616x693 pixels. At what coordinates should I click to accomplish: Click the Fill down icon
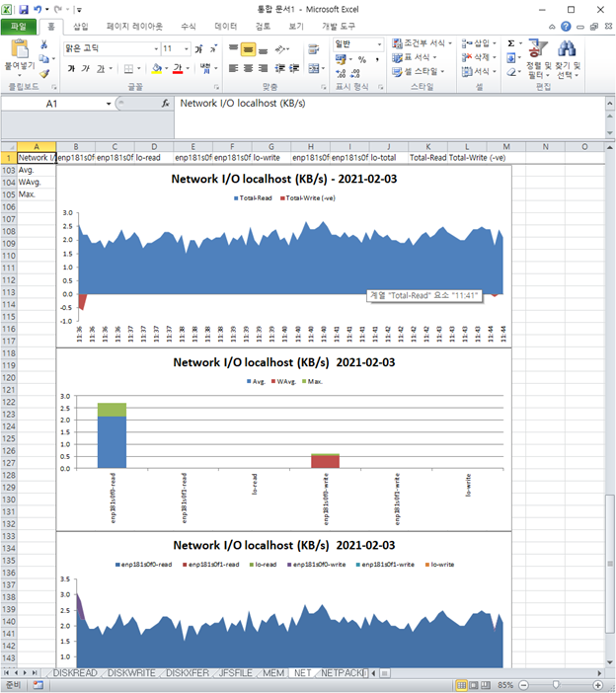(x=511, y=57)
